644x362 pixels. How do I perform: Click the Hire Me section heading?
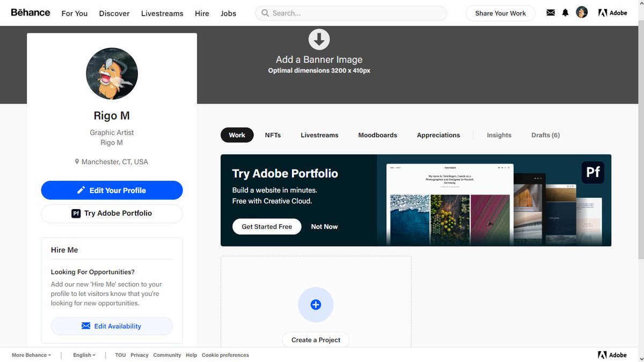tap(64, 250)
